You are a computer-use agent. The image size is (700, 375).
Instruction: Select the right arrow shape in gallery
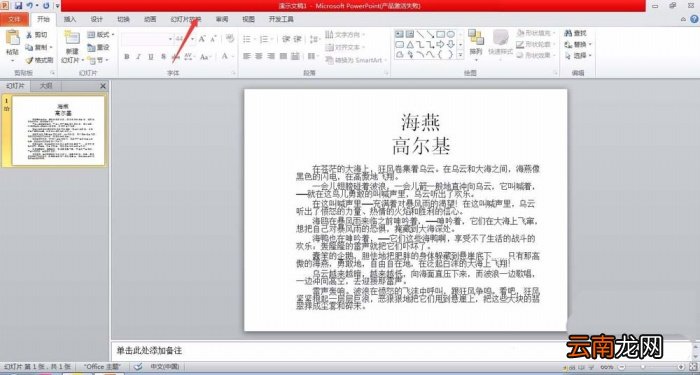(441, 45)
